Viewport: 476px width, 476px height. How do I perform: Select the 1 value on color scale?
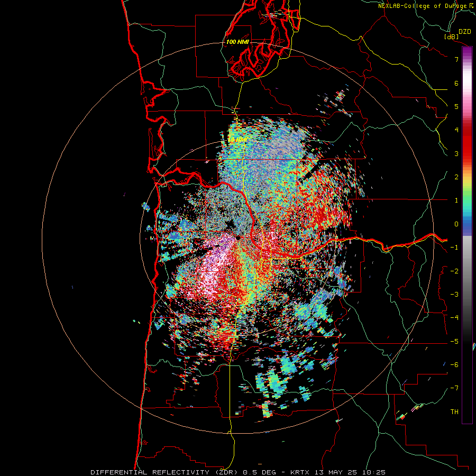click(x=456, y=200)
